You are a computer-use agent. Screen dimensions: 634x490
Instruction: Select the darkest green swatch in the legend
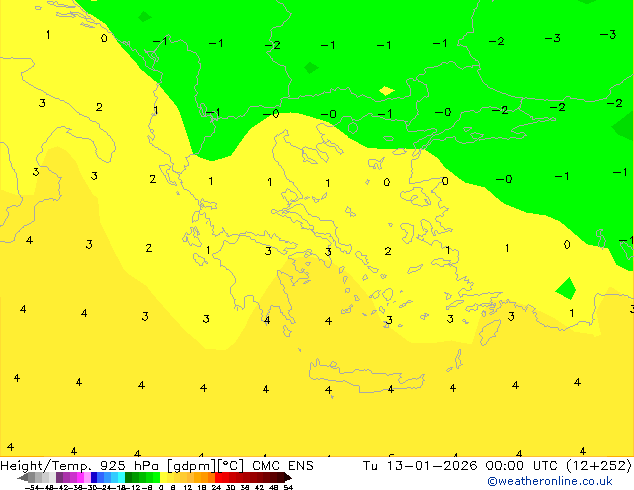(128, 477)
